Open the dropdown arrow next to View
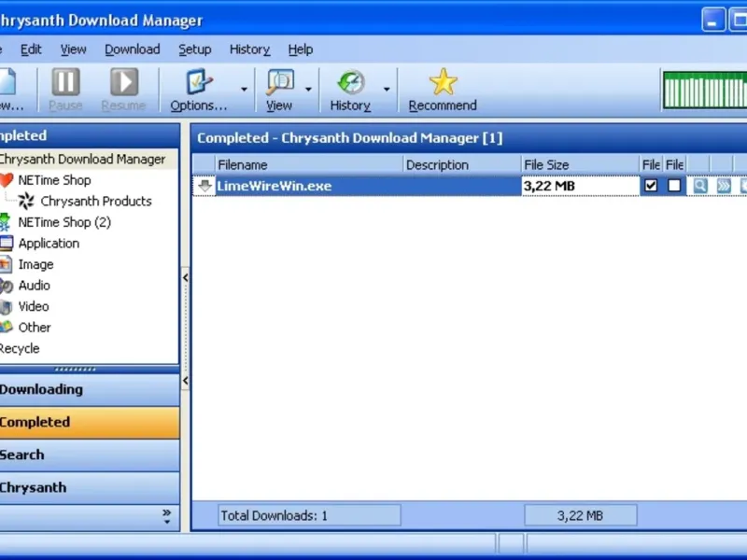747x560 pixels. point(308,90)
